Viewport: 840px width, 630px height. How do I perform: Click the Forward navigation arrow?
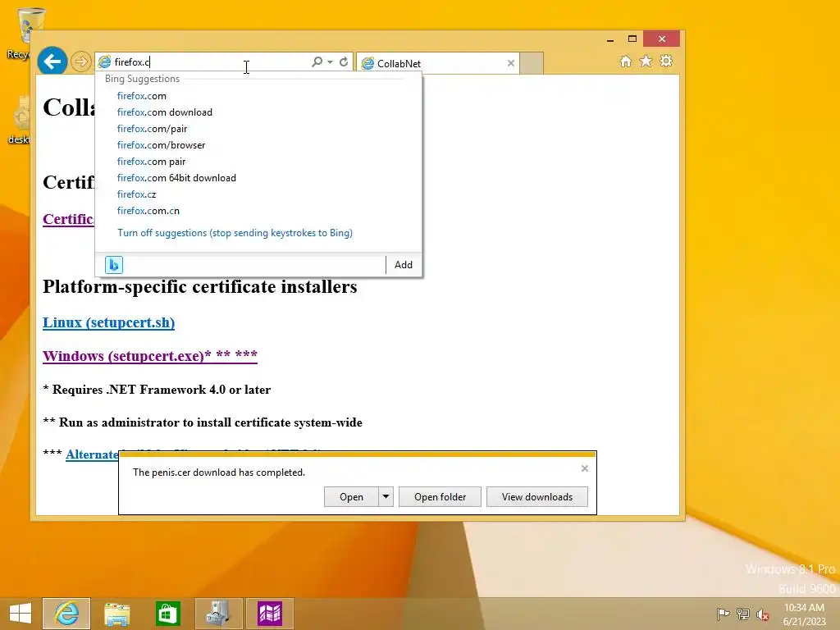(81, 62)
